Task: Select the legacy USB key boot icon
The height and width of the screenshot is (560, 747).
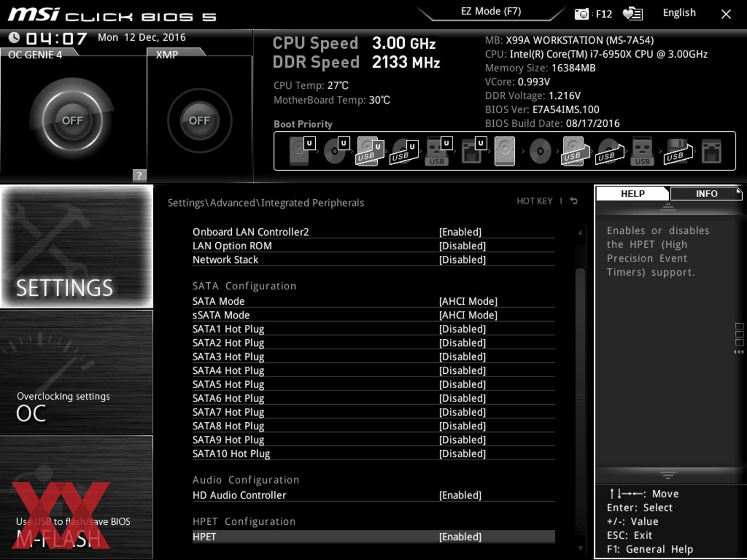Action: coord(642,151)
